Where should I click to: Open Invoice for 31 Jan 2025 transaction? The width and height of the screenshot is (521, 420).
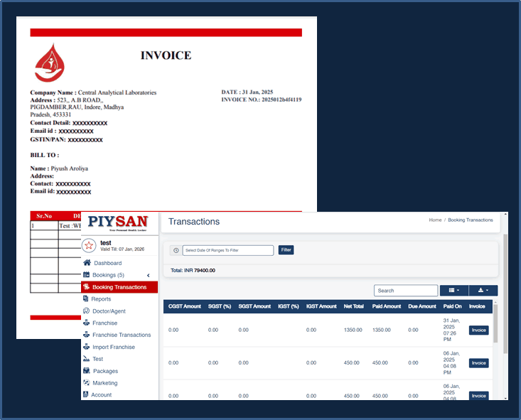click(x=479, y=330)
